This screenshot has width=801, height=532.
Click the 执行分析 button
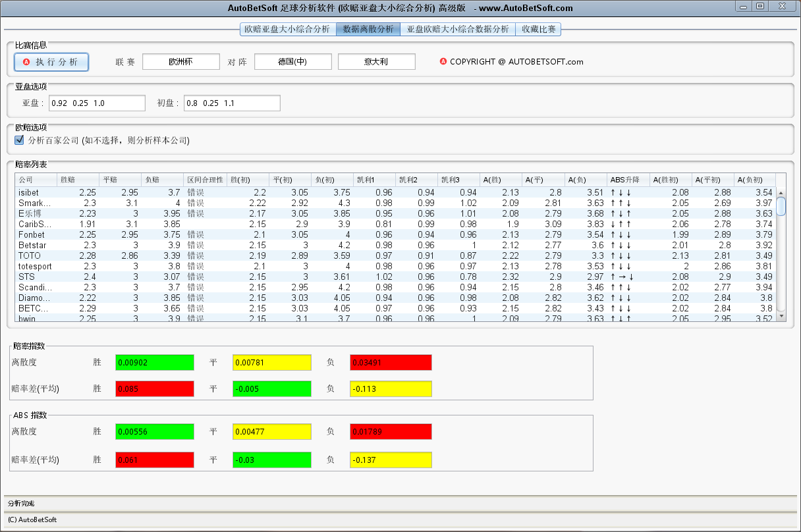[x=51, y=62]
